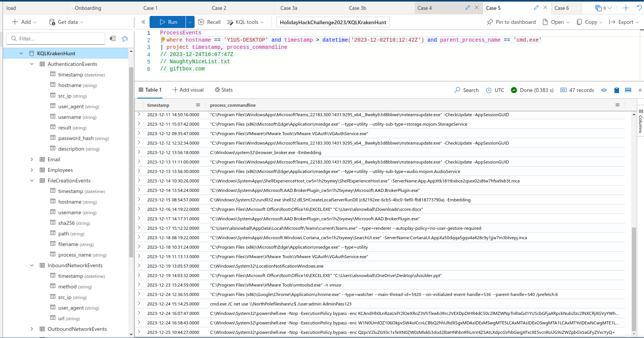The width and height of the screenshot is (644, 338).
Task: Click the left tree pane scrollbar
Action: (x=131, y=162)
